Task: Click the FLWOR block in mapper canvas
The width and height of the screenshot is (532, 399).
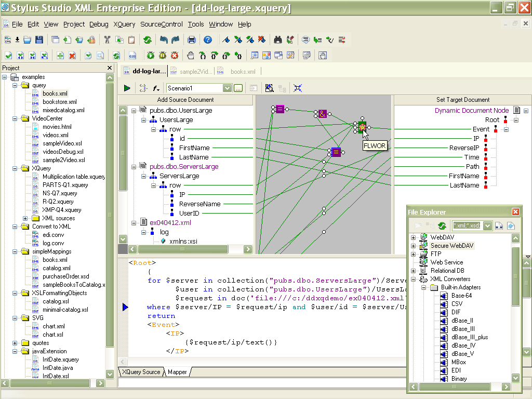Action: [x=362, y=126]
